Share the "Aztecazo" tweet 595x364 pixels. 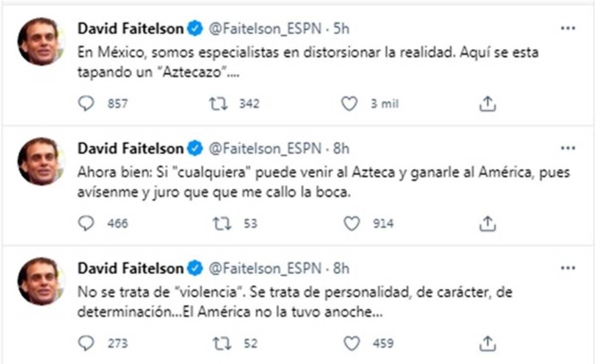point(487,104)
